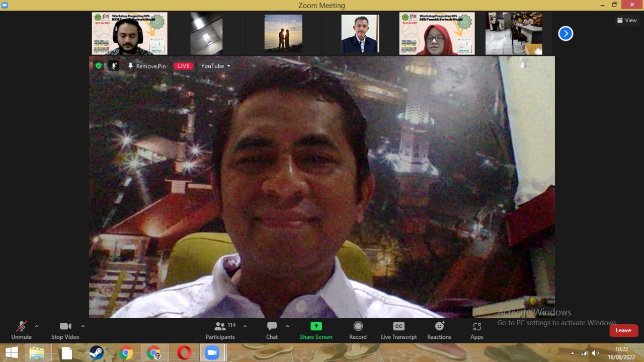Open the Reactions menu

[x=439, y=330]
